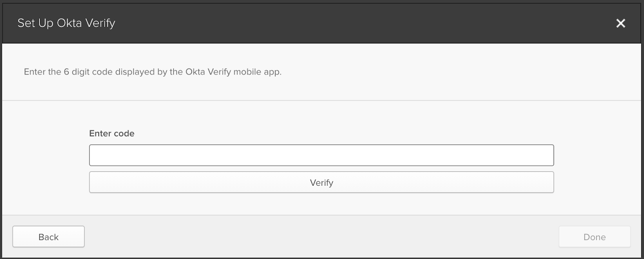The width and height of the screenshot is (644, 259).
Task: Click the greyed-out Done button
Action: 594,237
